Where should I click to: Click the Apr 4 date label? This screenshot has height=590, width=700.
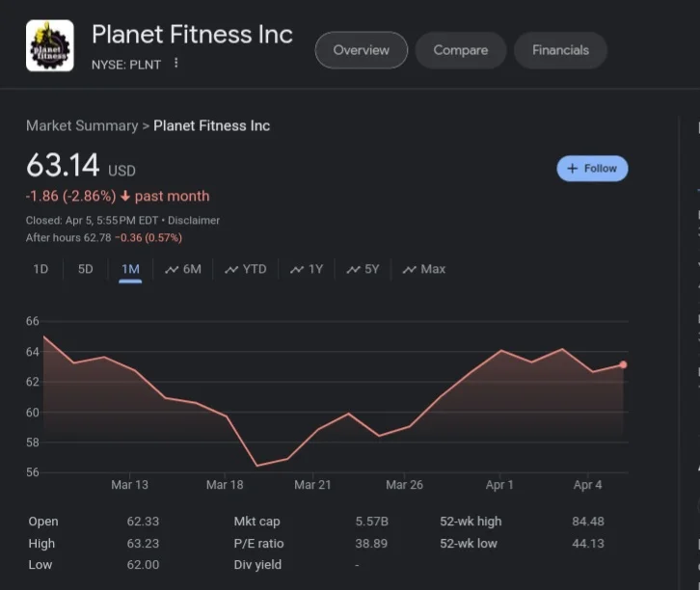coord(587,485)
